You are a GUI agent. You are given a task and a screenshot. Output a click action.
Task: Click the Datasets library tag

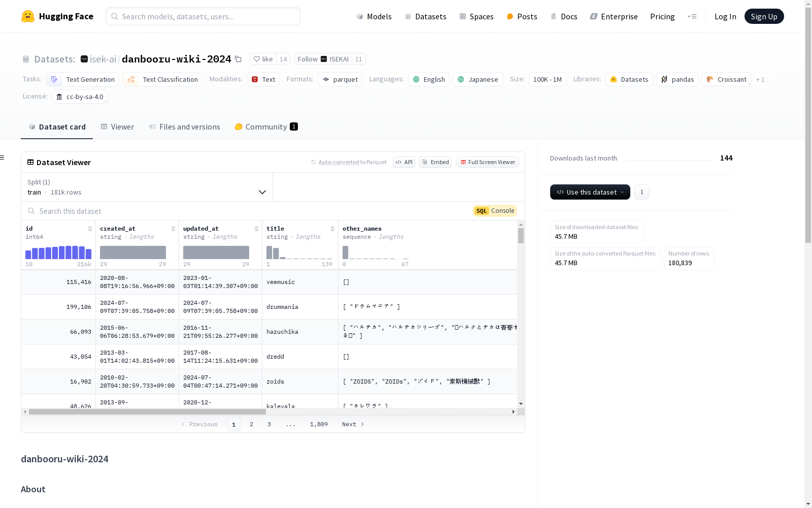pyautogui.click(x=629, y=79)
